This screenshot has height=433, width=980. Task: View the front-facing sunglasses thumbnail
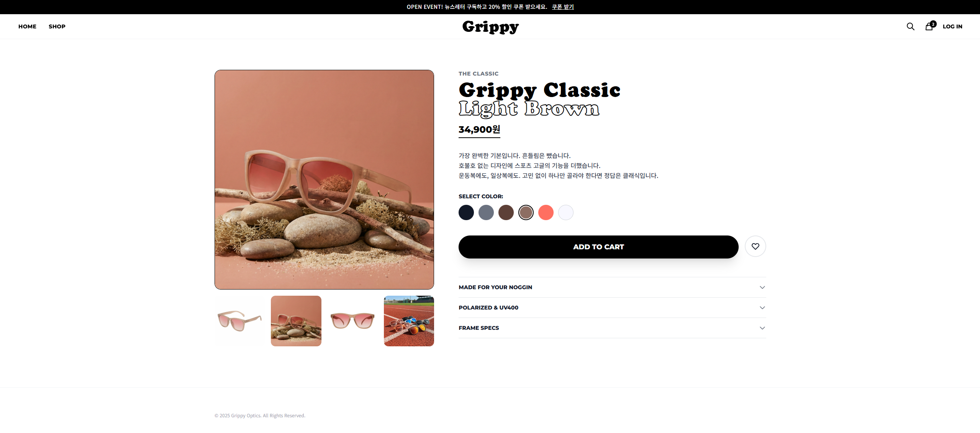coord(352,321)
